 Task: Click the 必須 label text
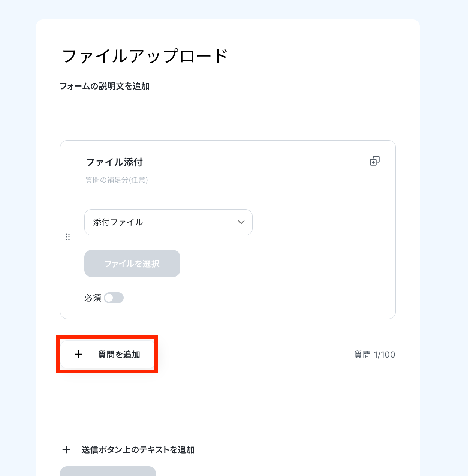point(93,298)
